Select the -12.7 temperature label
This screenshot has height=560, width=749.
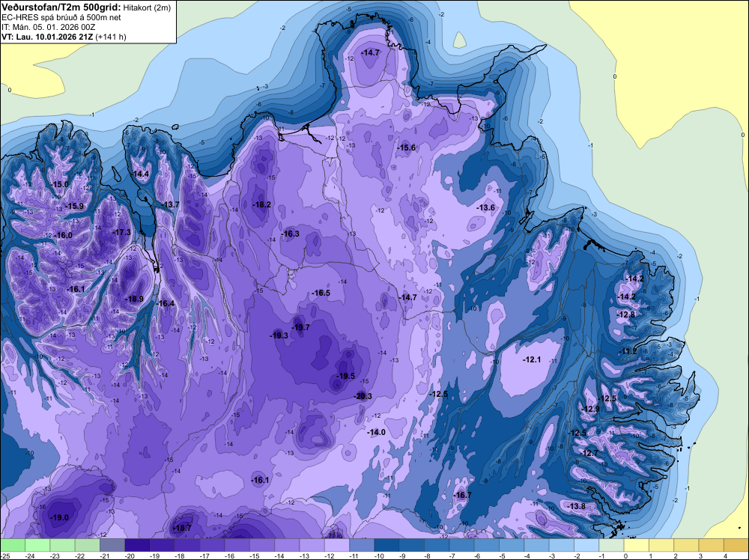pyautogui.click(x=589, y=453)
